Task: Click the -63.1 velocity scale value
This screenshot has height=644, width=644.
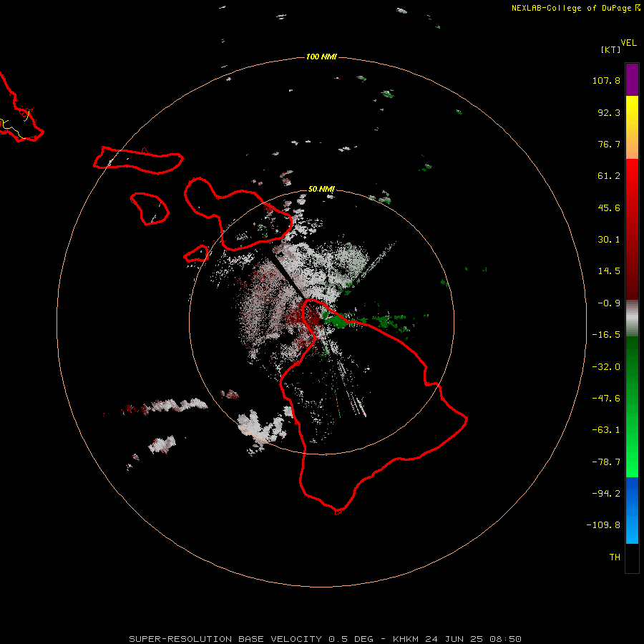Action: (606, 430)
